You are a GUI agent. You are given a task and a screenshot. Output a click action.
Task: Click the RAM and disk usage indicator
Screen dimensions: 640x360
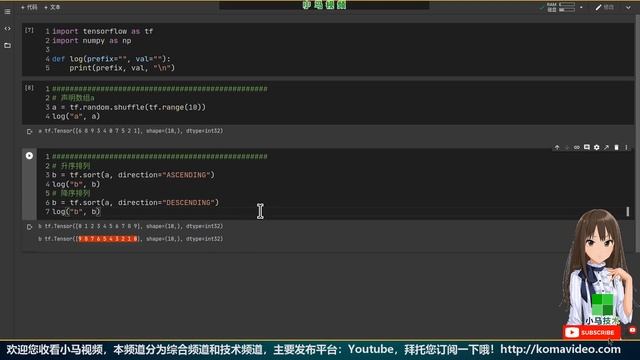click(561, 7)
